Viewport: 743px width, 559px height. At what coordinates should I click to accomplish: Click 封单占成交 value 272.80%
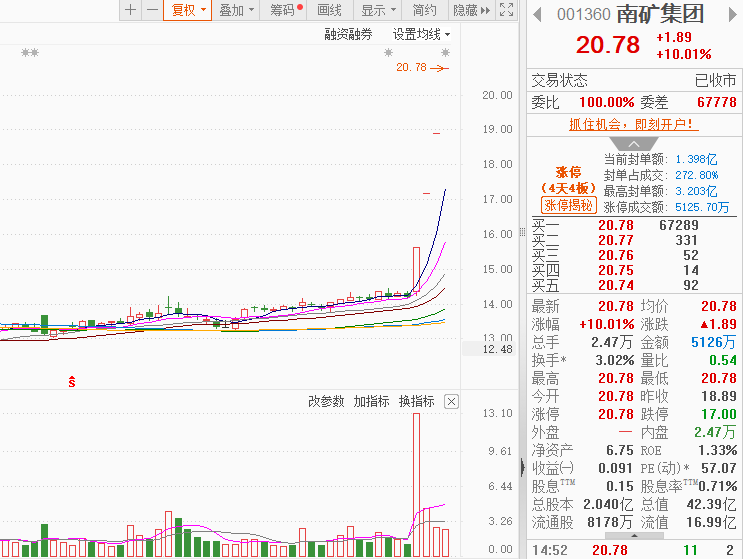tap(697, 175)
